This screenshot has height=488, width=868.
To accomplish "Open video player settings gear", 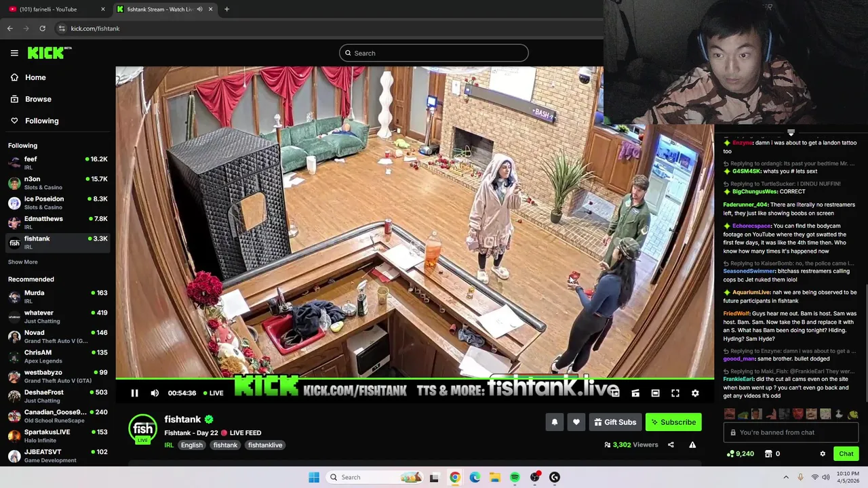I will tap(695, 393).
